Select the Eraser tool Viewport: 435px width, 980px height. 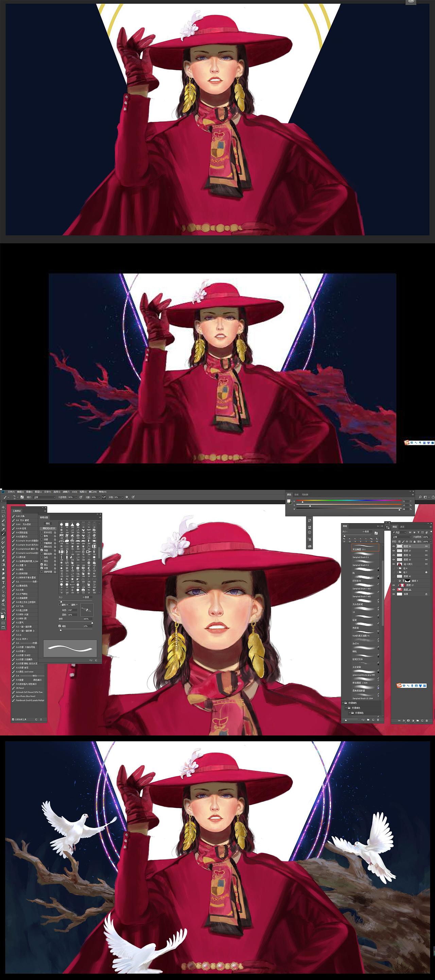tap(3, 560)
